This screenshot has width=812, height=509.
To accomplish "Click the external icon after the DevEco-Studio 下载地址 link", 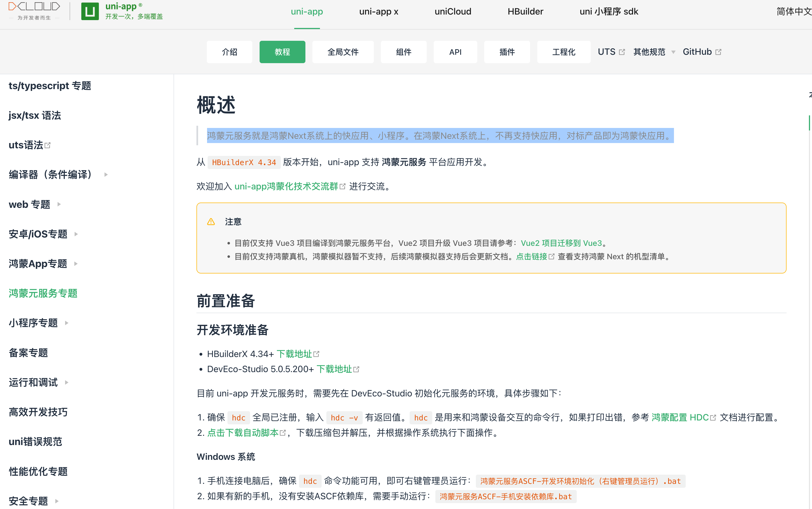I will (356, 369).
